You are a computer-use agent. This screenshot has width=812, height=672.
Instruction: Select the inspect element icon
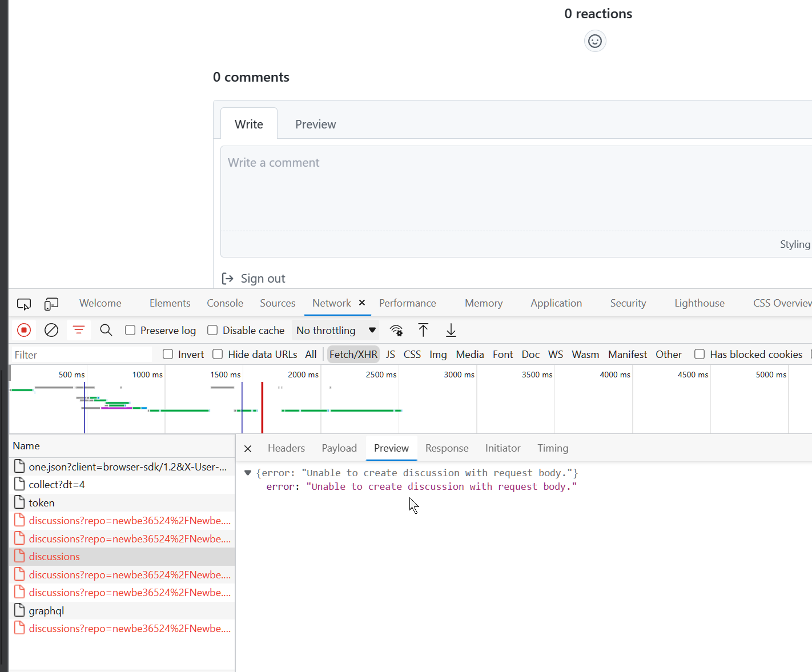[23, 304]
